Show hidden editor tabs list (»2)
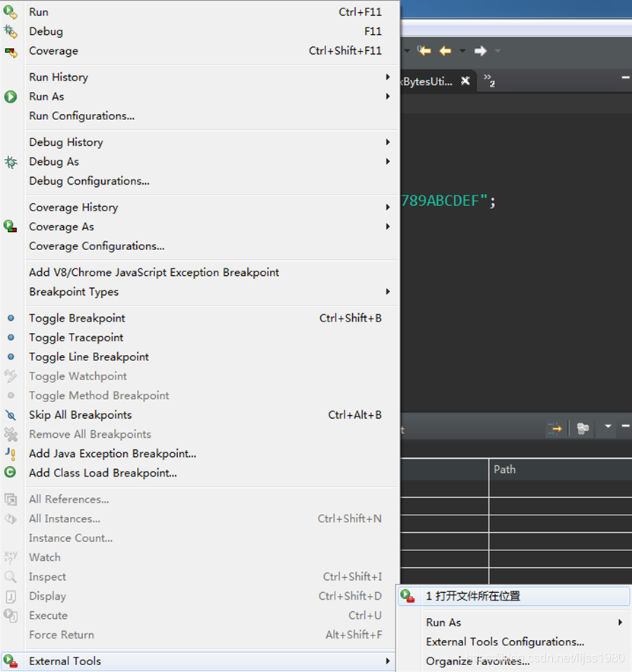 point(489,80)
